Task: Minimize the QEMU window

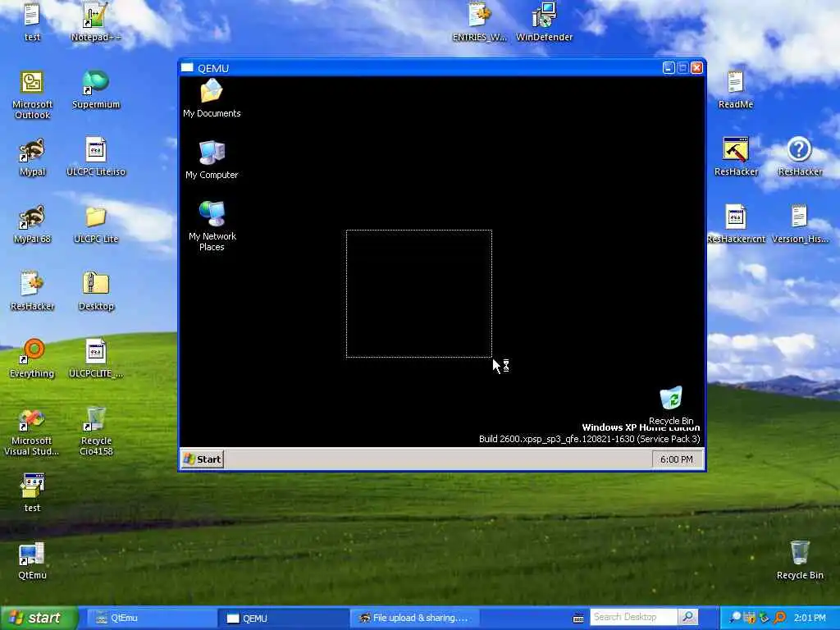Action: 668,68
